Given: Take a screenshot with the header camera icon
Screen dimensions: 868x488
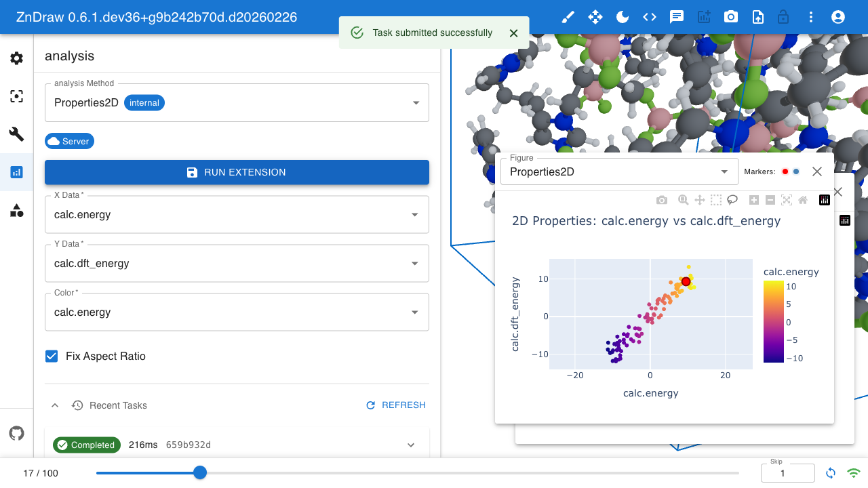Looking at the screenshot, I should [x=730, y=17].
